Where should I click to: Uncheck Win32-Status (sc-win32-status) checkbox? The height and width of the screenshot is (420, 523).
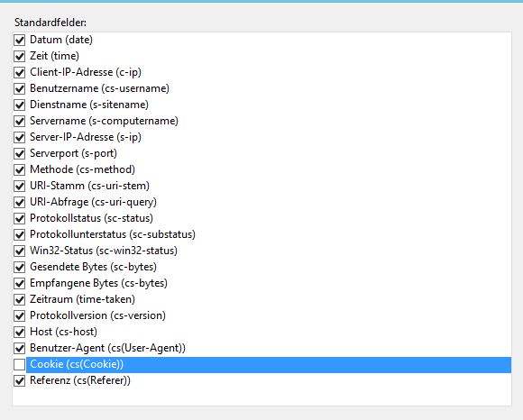click(19, 251)
